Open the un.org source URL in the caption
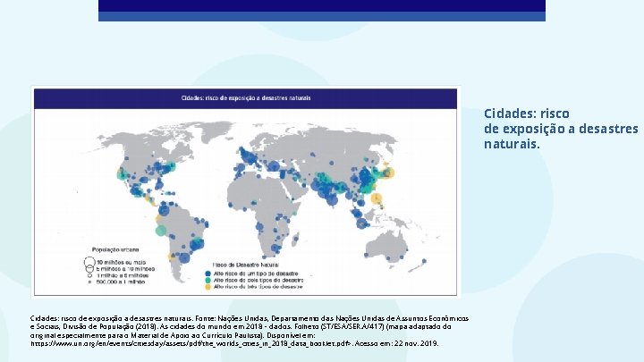 [191, 343]
